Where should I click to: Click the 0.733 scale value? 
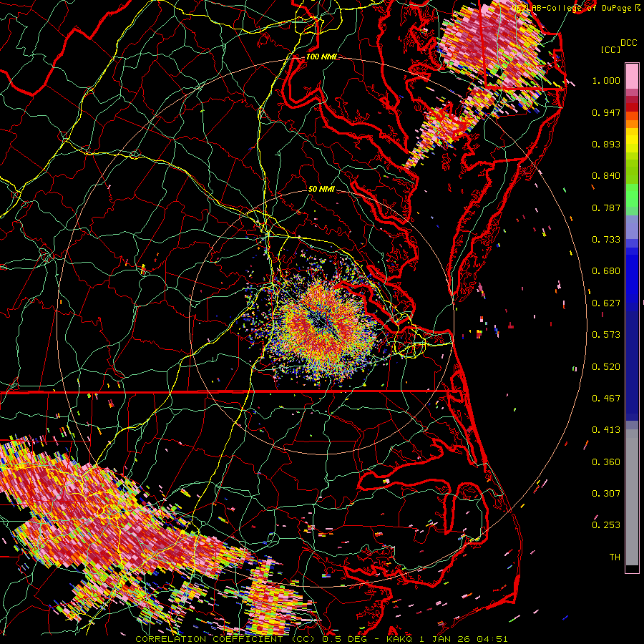tap(606, 240)
